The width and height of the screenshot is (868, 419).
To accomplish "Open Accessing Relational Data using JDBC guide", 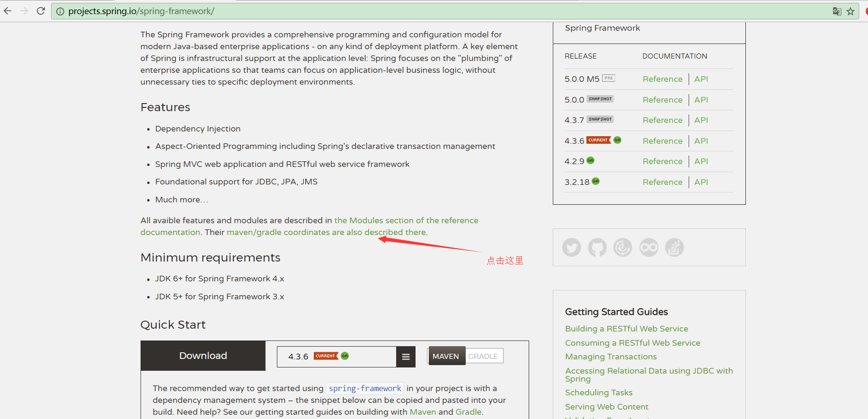I will [649, 375].
